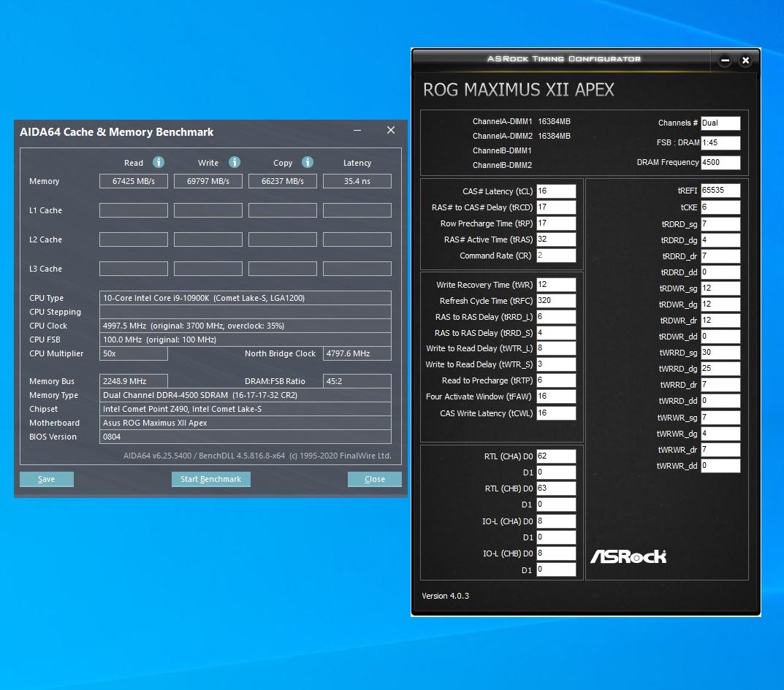The height and width of the screenshot is (690, 784).
Task: Minimize the AIDA64 benchmark window
Action: click(x=357, y=131)
